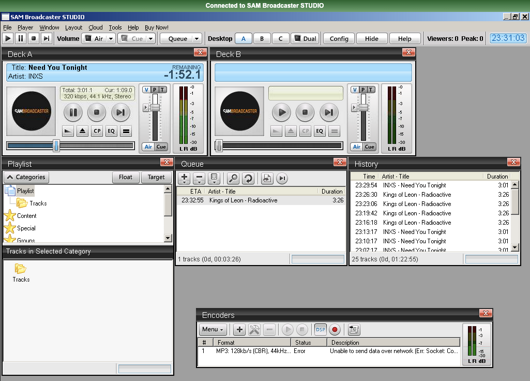The image size is (530, 381).
Task: Add a new encoder with plus icon
Action: pyautogui.click(x=239, y=329)
